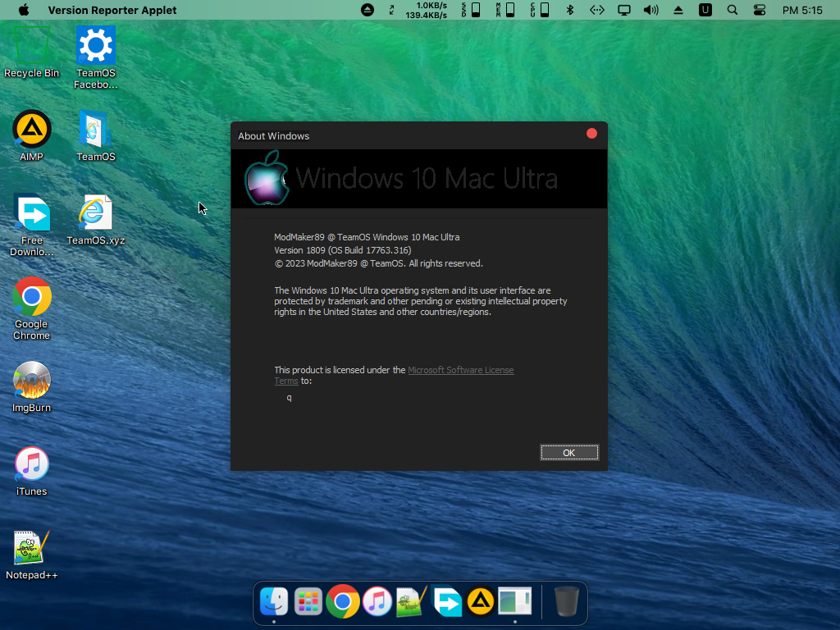Open the Recycle Bin desktop icon
This screenshot has height=630, width=840.
click(x=32, y=52)
